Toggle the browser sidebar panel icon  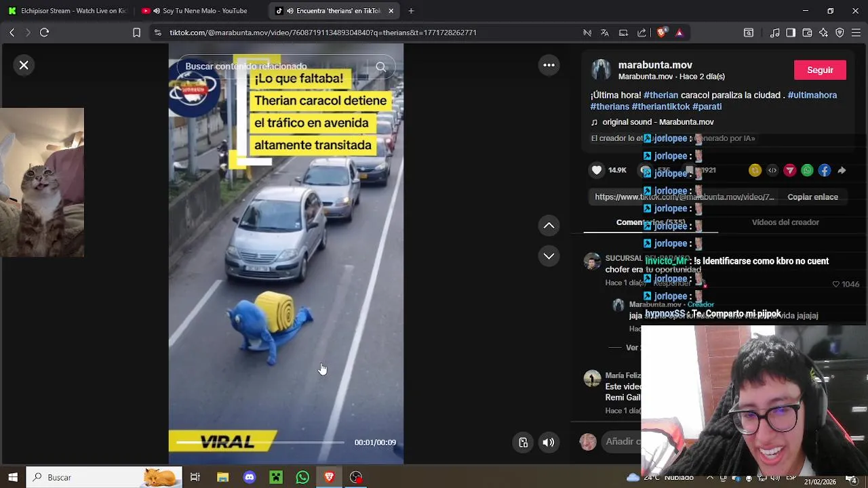click(x=791, y=33)
